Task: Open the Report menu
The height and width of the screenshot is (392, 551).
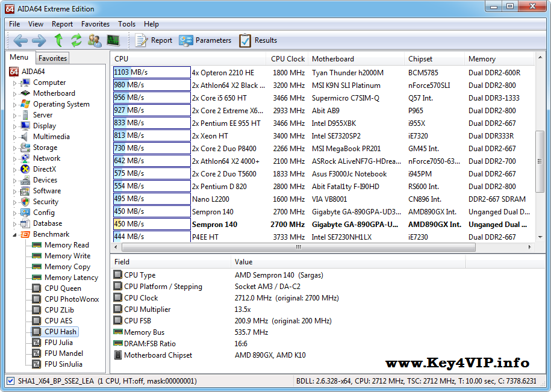Action: tap(62, 24)
